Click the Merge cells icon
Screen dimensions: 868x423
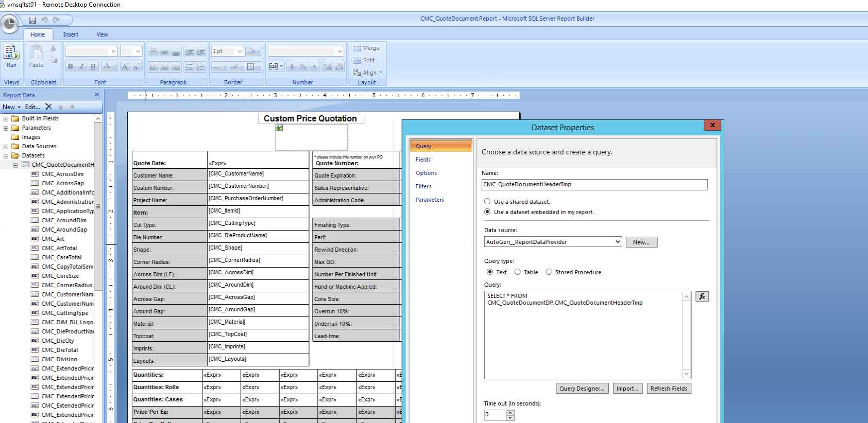[x=366, y=48]
